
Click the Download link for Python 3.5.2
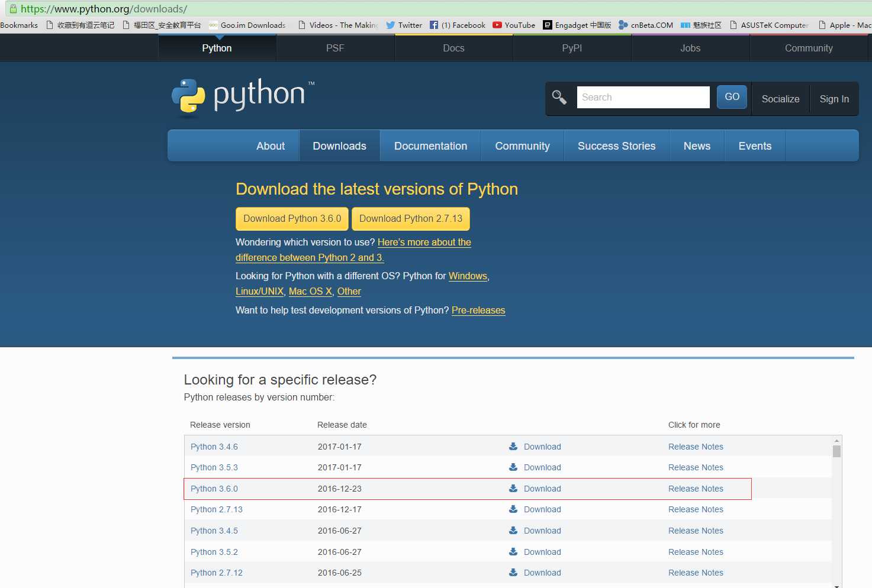coord(542,552)
